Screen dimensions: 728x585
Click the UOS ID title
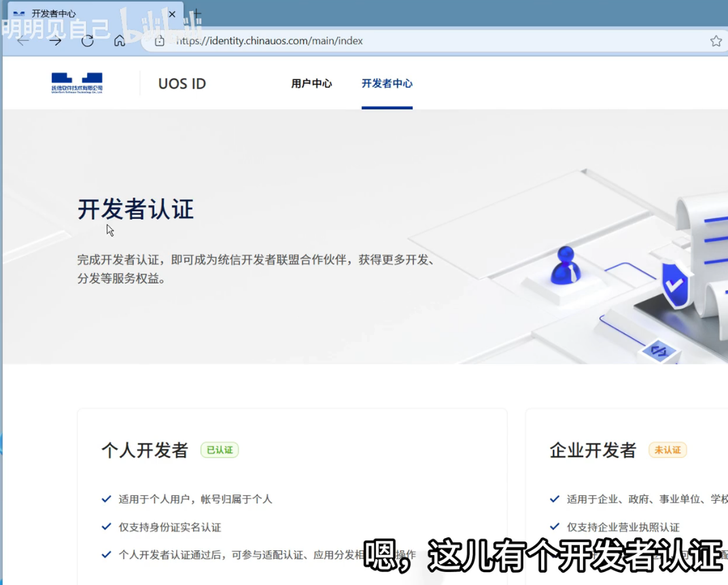click(x=182, y=84)
